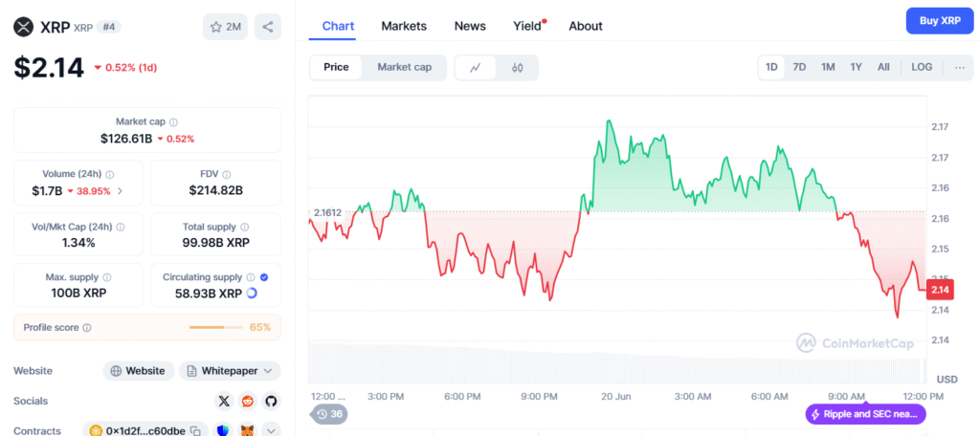The image size is (980, 436).
Task: Click the BNB chain contract icon
Action: click(x=96, y=430)
